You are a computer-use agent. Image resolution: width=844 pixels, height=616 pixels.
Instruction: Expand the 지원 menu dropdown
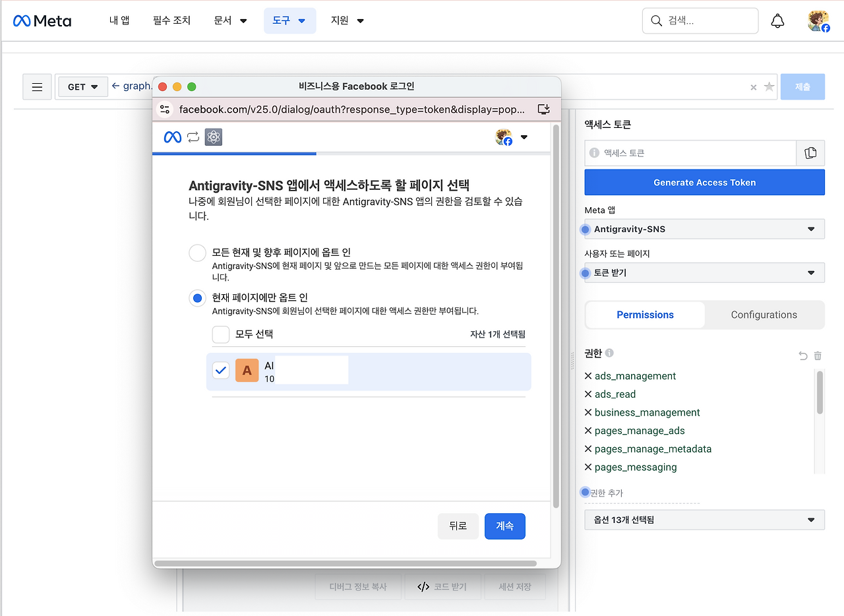tap(347, 21)
